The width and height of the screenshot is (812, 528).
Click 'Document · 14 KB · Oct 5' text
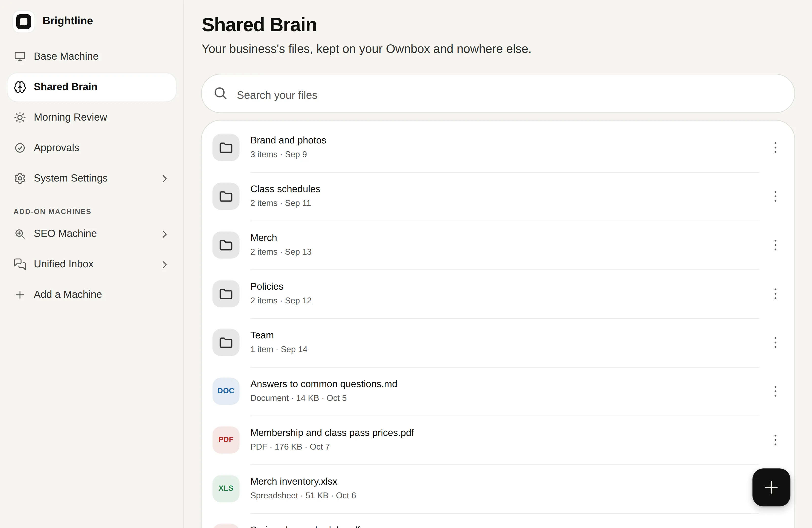(x=298, y=398)
